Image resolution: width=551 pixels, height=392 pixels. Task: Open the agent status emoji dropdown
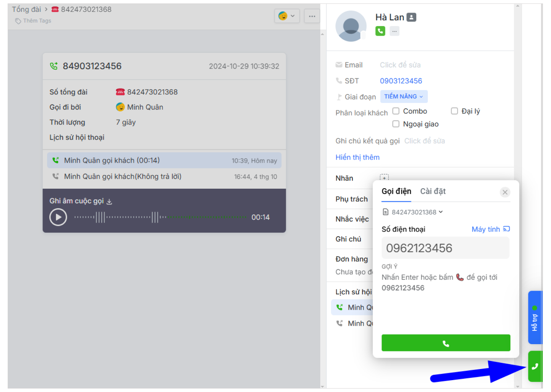tap(287, 16)
